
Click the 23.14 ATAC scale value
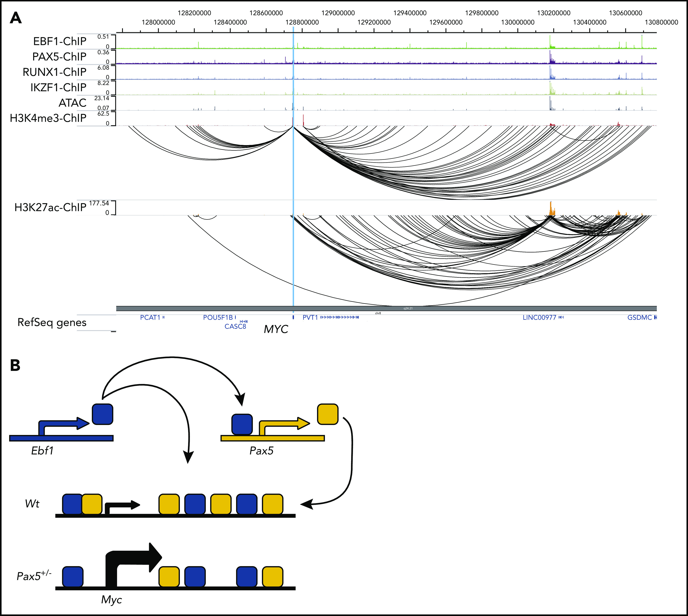pos(102,98)
